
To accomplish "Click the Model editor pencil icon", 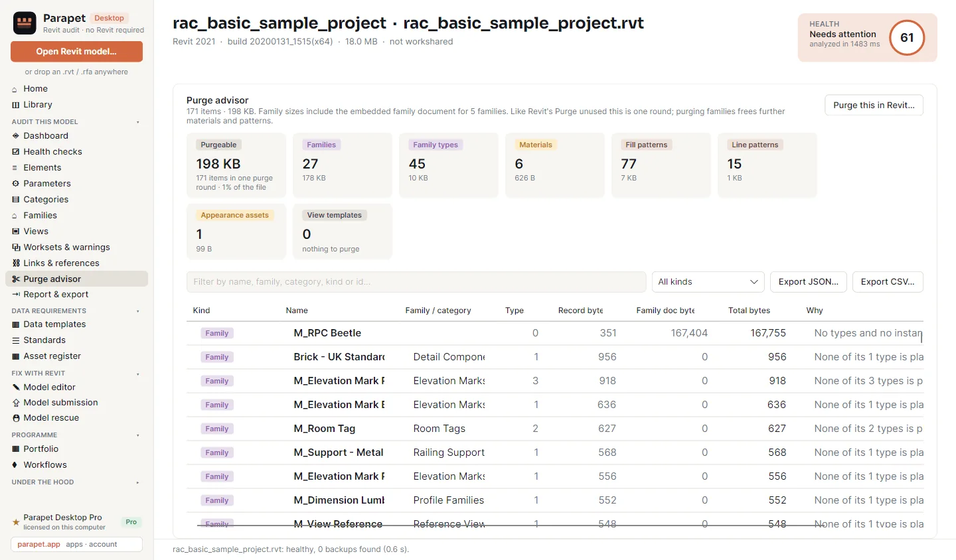I will click(15, 387).
